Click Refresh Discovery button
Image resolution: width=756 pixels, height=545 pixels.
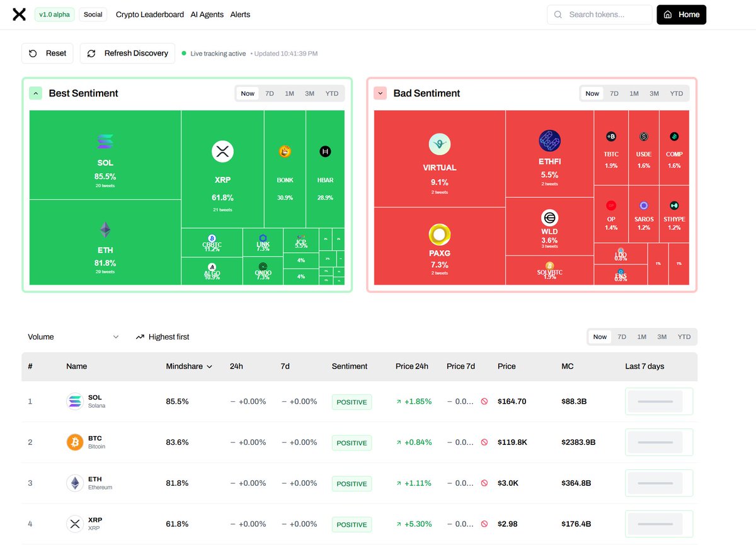(128, 54)
